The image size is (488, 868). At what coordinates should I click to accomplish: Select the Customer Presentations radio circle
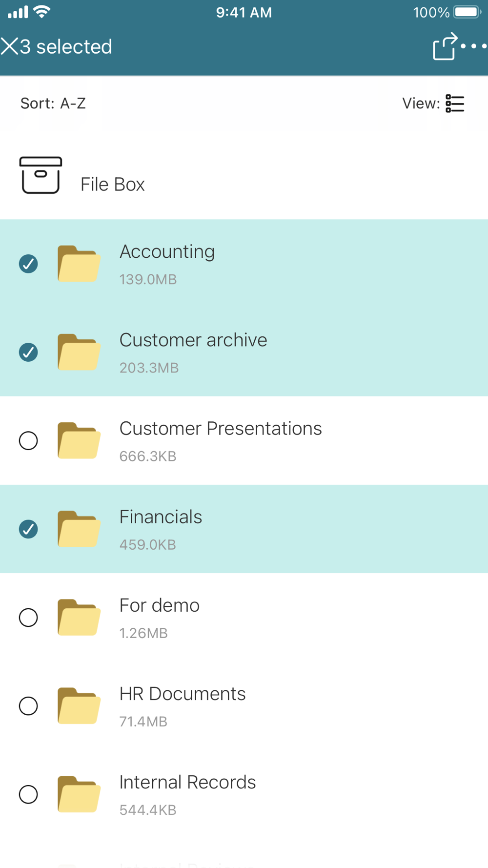(x=28, y=440)
